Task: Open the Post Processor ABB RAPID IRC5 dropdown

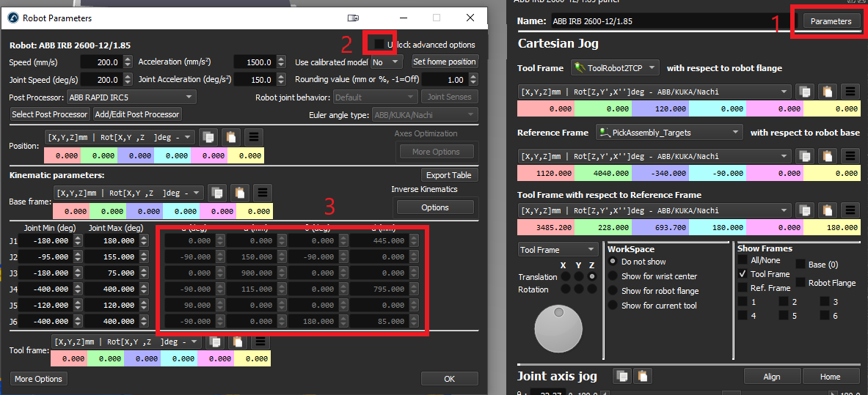Action: 131,97
